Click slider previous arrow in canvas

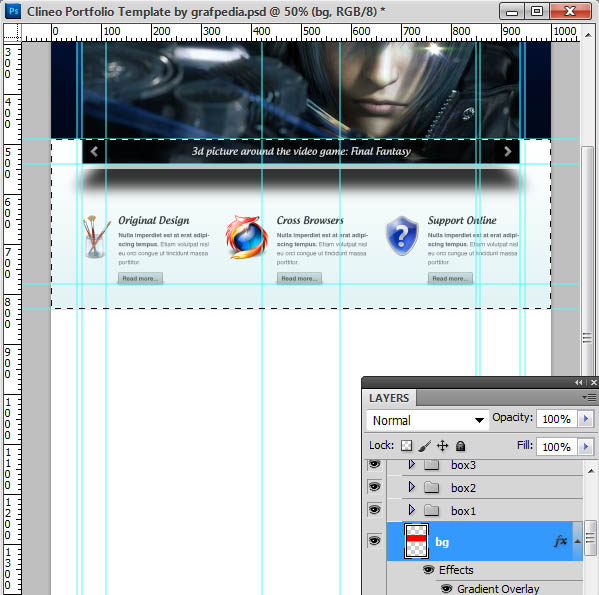click(x=94, y=151)
